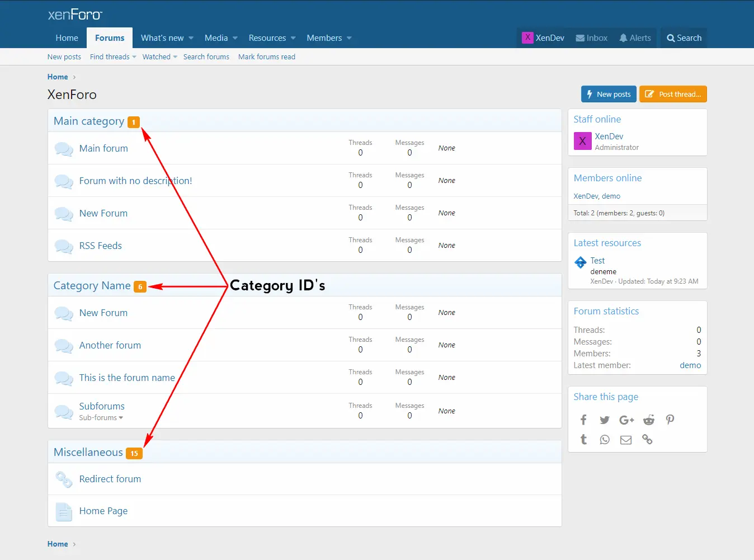Open New Forum under Main category
754x560 pixels.
coord(103,214)
